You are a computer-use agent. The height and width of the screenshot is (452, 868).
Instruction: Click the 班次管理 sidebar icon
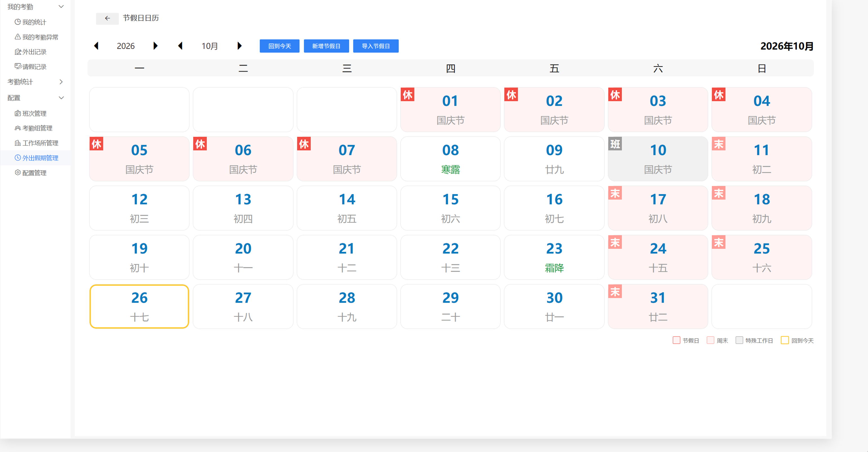tap(17, 113)
